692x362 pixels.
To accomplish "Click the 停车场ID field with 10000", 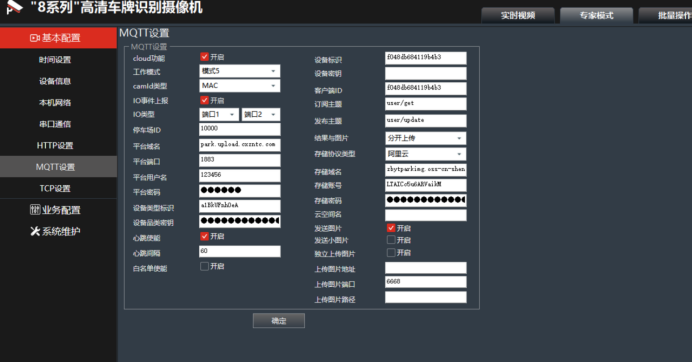I will point(240,129).
